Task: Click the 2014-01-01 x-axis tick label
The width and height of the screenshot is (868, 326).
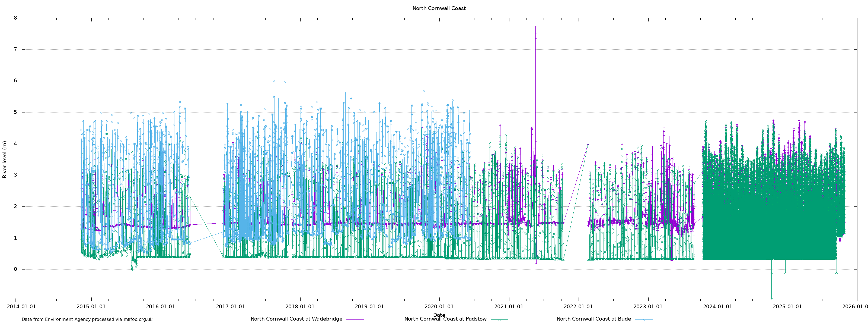Action: (22, 307)
